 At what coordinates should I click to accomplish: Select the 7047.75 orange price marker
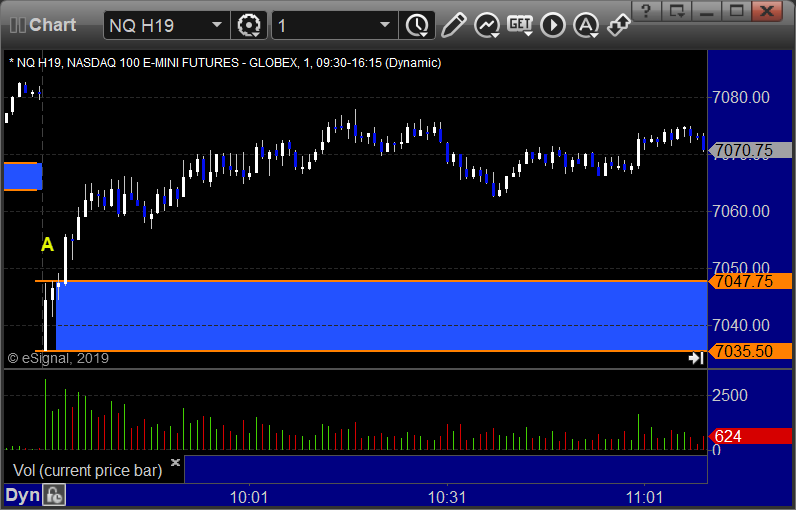pyautogui.click(x=751, y=281)
